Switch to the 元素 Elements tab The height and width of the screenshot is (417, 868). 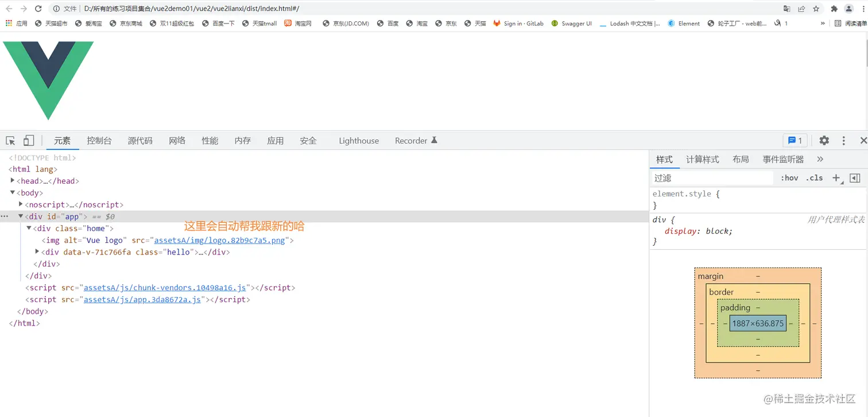tap(62, 141)
